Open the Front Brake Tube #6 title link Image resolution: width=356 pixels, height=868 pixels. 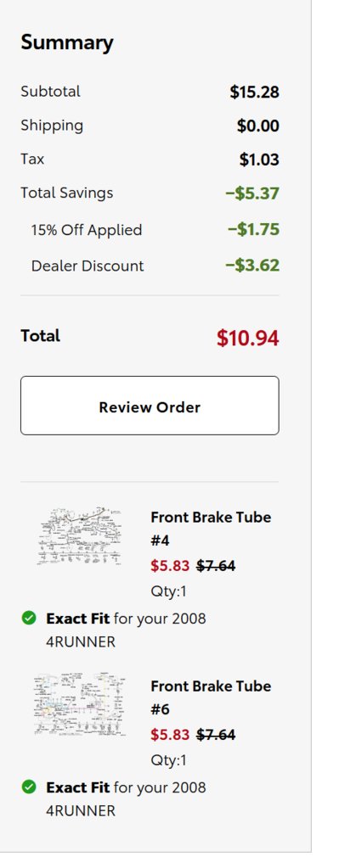pos(211,697)
